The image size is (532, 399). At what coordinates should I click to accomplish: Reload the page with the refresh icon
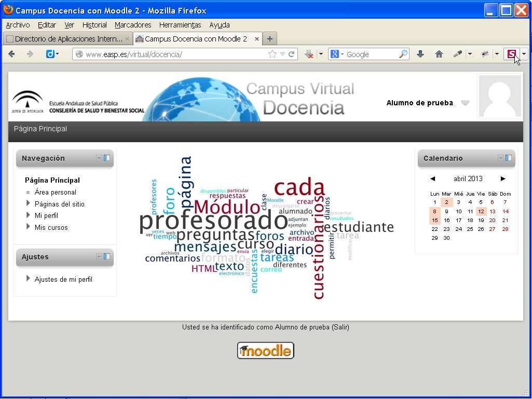tap(292, 54)
